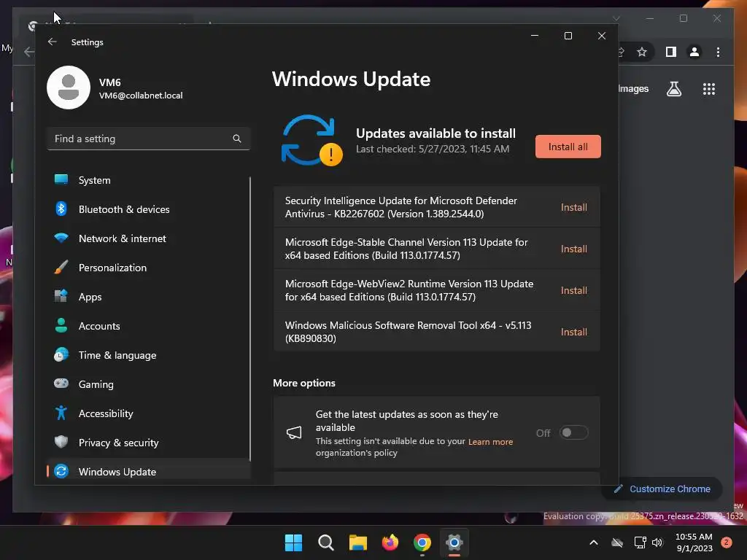Open Bluetooth & devices settings

(x=148, y=209)
